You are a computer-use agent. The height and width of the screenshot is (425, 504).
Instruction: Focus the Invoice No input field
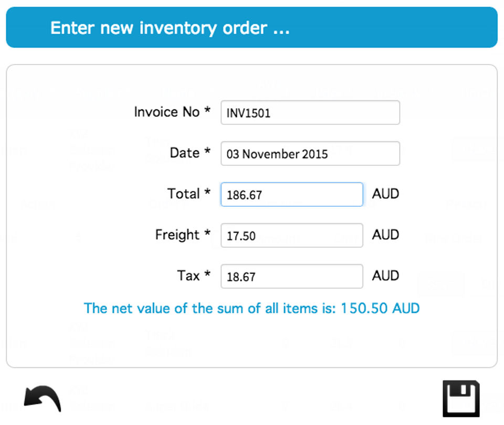(x=310, y=113)
